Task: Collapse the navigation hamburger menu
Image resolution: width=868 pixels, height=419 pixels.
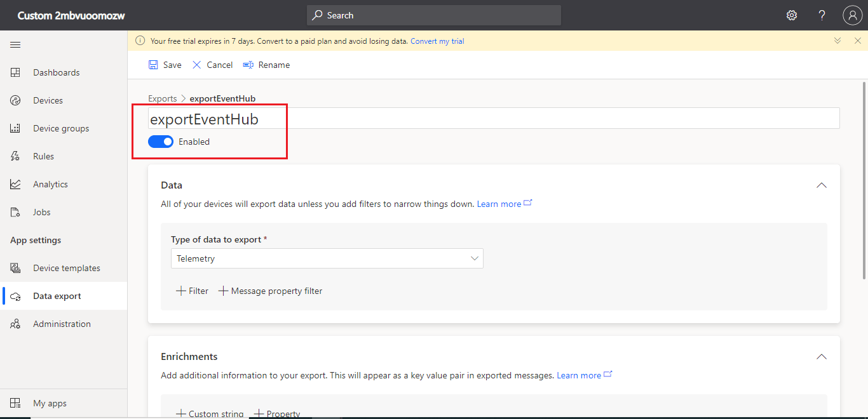Action: pyautogui.click(x=15, y=44)
